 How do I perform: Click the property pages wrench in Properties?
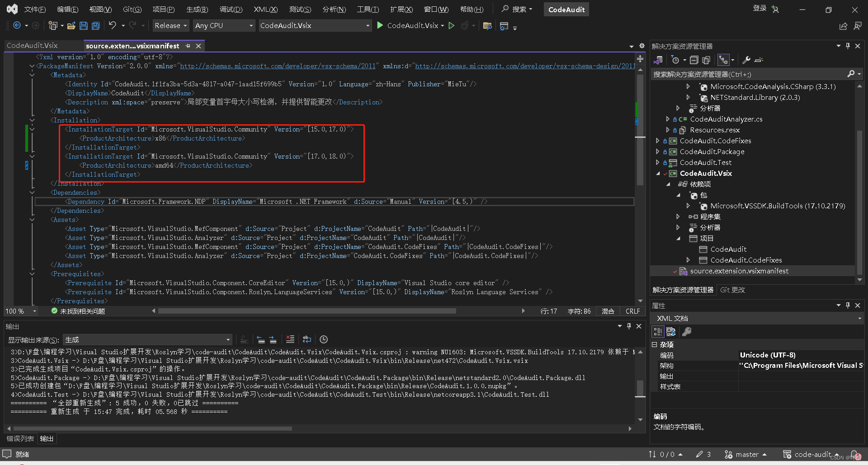(x=687, y=332)
